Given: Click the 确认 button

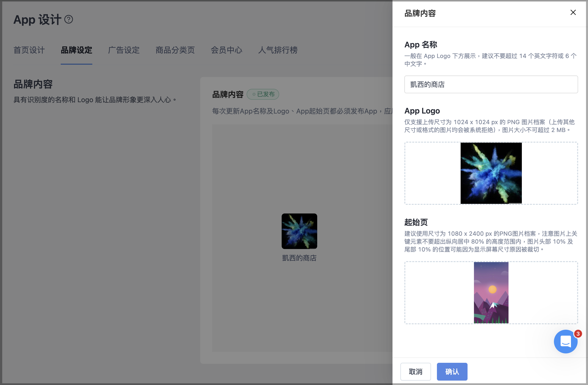Looking at the screenshot, I should pos(452,371).
